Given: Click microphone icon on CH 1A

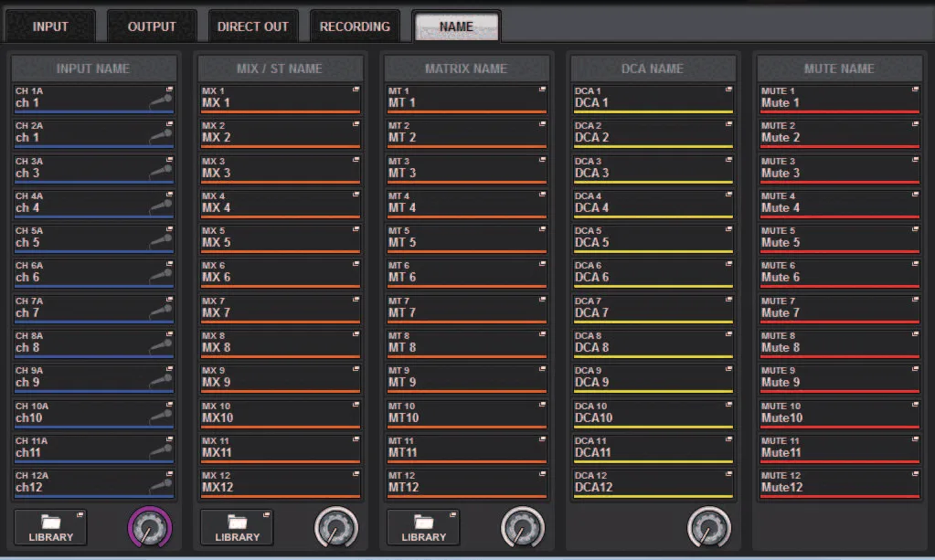Looking at the screenshot, I should point(161,102).
